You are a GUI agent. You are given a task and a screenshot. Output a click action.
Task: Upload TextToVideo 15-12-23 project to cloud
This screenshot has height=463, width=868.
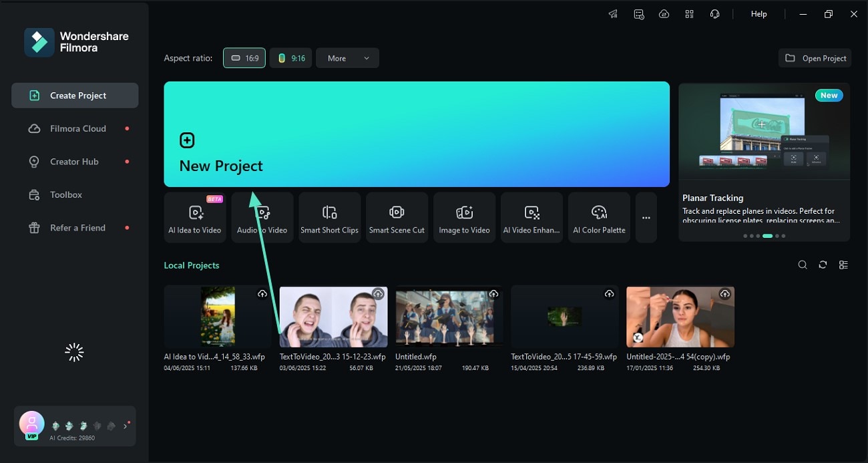coord(378,294)
